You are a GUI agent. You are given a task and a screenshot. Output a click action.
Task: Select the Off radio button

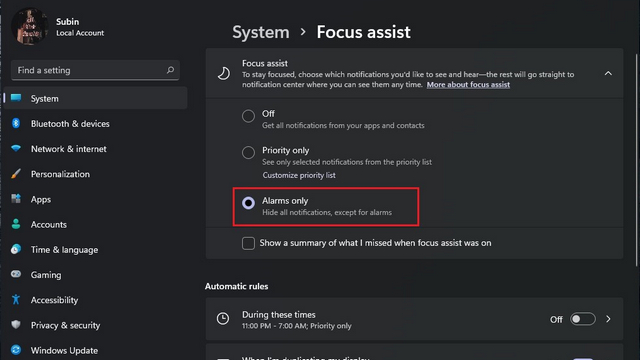click(248, 116)
